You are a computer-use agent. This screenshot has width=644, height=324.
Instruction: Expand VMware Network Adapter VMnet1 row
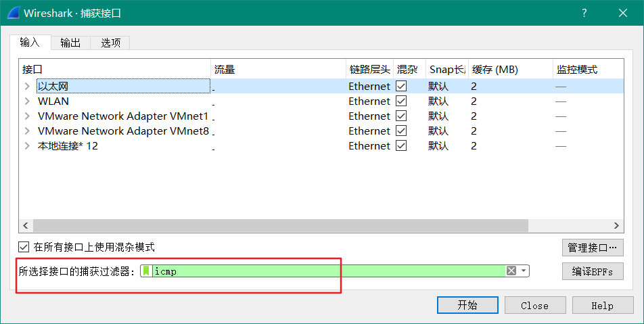pyautogui.click(x=27, y=116)
